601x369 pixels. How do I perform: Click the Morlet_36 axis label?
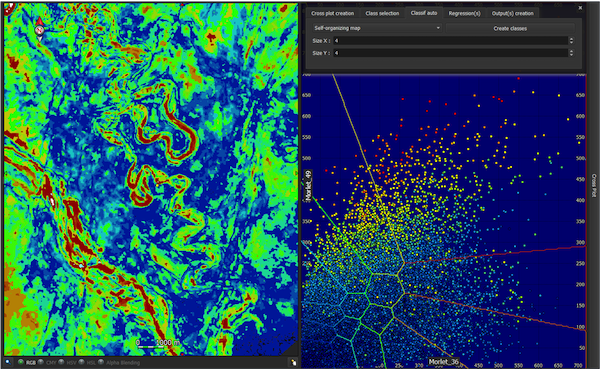443,362
